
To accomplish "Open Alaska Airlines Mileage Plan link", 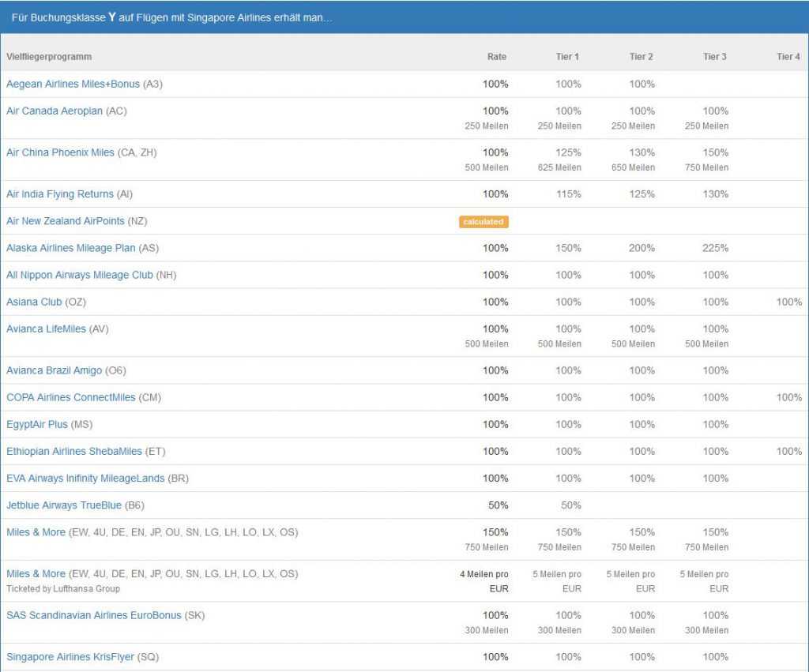I will [70, 248].
